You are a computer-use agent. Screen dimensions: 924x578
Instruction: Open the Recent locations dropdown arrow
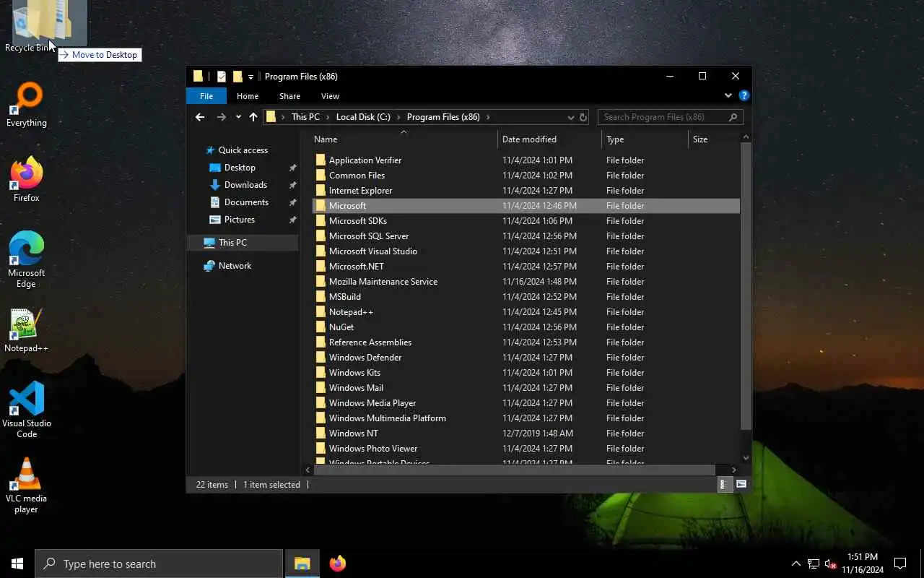(238, 117)
